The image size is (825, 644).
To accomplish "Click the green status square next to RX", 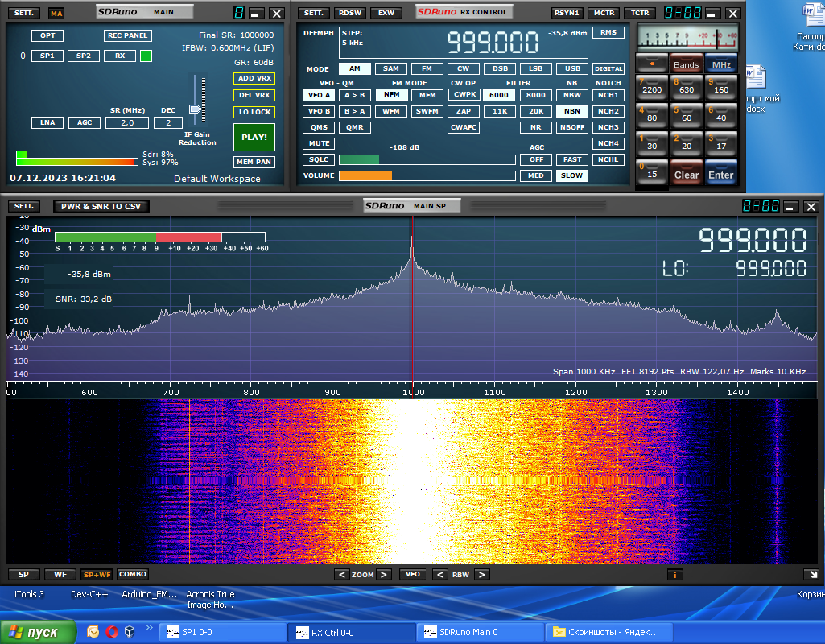I will (x=146, y=56).
